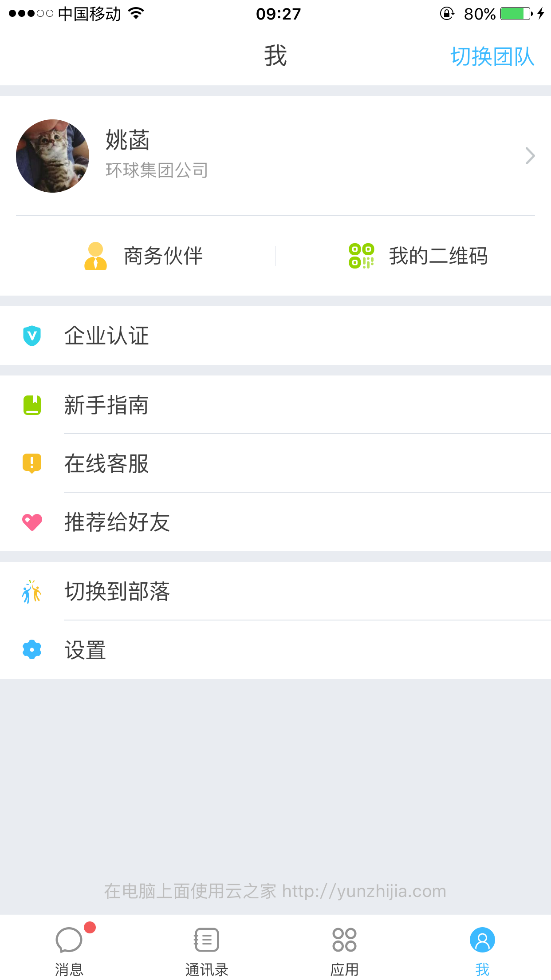
Task: Expand profile details via chevron arrow
Action: (530, 156)
